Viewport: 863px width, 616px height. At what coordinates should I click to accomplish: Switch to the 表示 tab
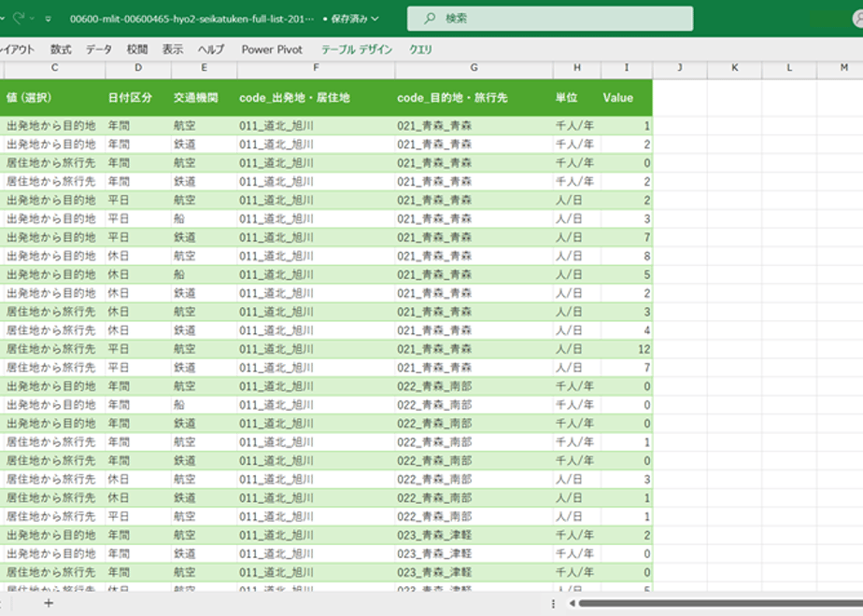172,49
